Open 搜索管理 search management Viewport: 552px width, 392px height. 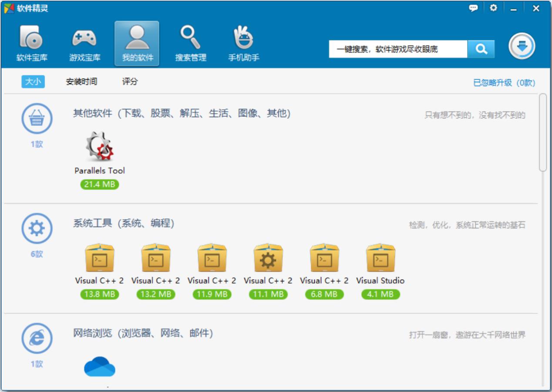191,44
